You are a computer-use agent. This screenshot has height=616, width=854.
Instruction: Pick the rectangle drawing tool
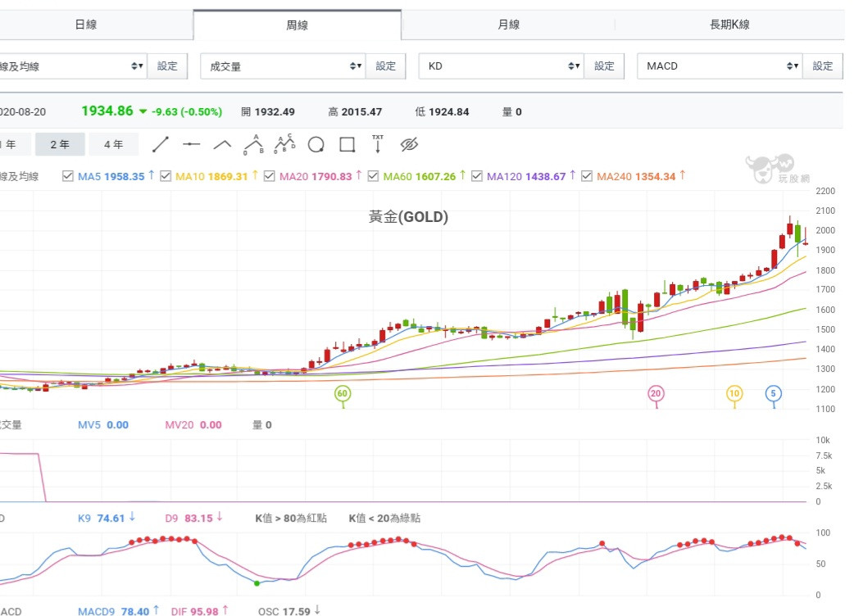347,145
